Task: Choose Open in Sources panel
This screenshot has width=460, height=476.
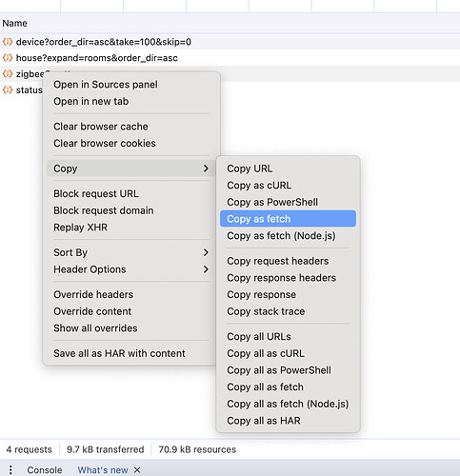Action: coord(131,85)
